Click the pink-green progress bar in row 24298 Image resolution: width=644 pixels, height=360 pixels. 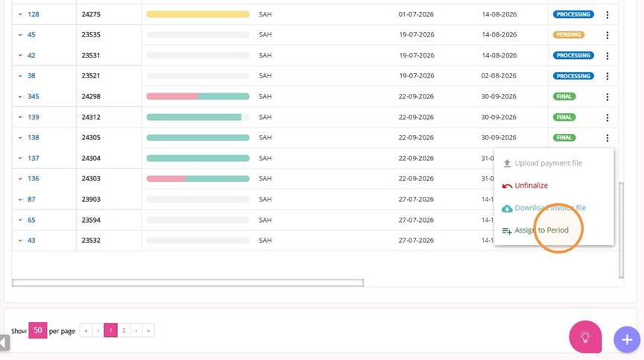click(198, 96)
